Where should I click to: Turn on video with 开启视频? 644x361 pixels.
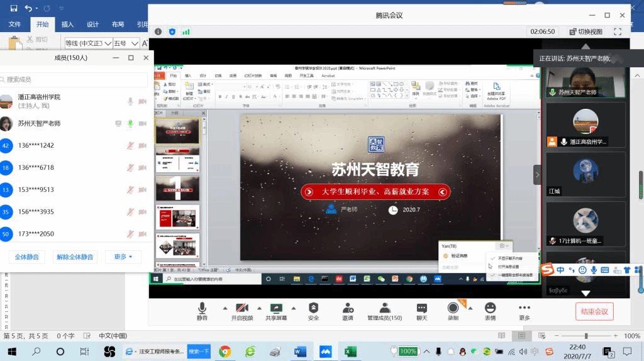point(240,308)
